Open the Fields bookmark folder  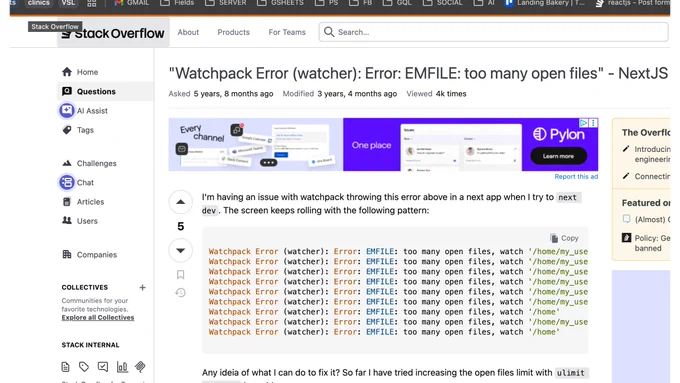pyautogui.click(x=177, y=3)
